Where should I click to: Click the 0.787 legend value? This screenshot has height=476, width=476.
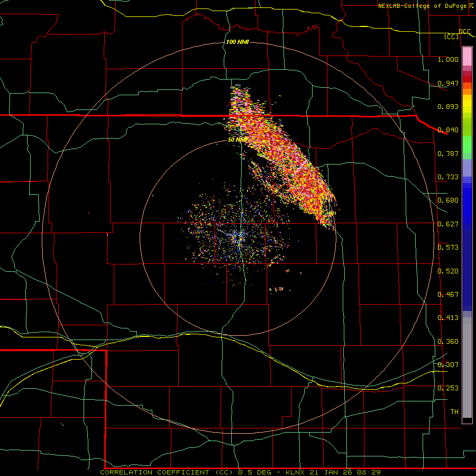click(448, 153)
